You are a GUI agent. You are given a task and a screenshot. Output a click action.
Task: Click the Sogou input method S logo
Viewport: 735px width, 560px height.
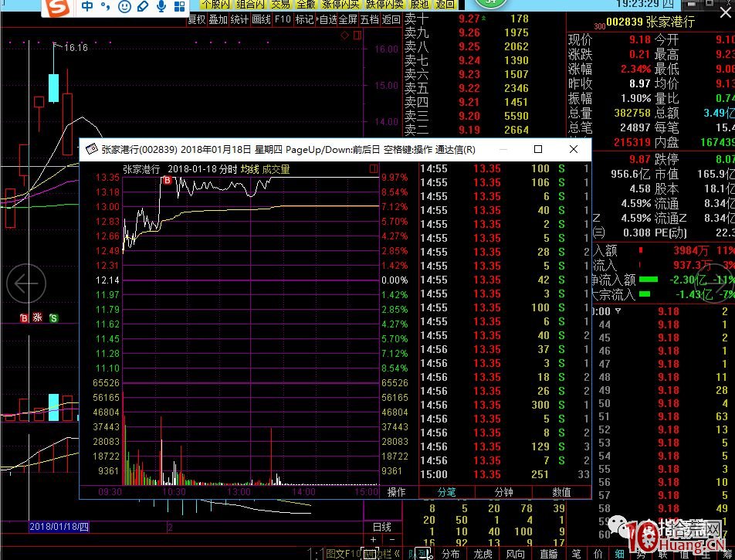[58, 7]
